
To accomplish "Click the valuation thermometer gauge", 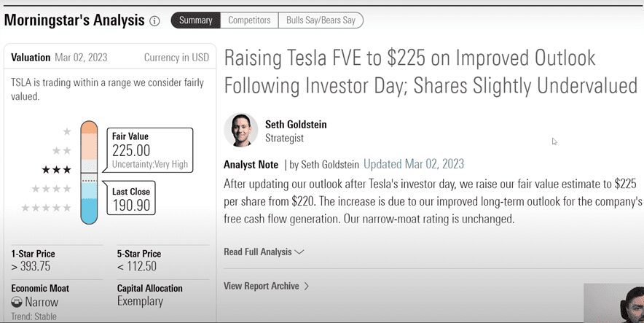I will pos(89,172).
